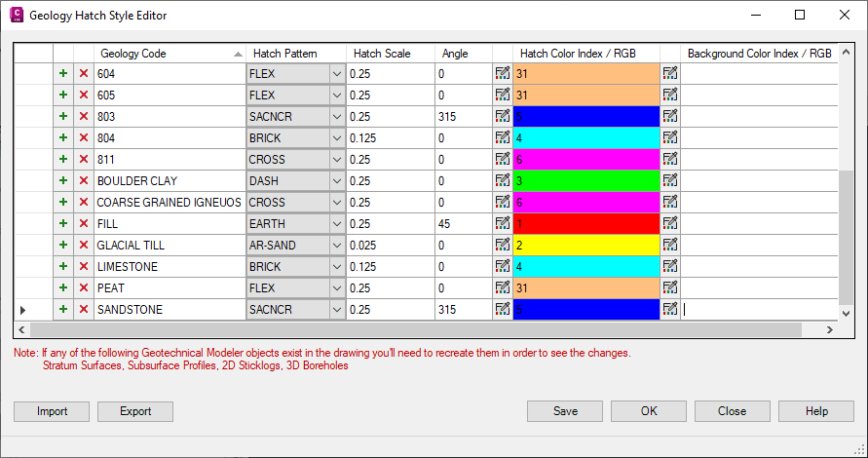This screenshot has height=458, width=868.
Task: Open the background color picker for the 605 row
Action: [670, 95]
